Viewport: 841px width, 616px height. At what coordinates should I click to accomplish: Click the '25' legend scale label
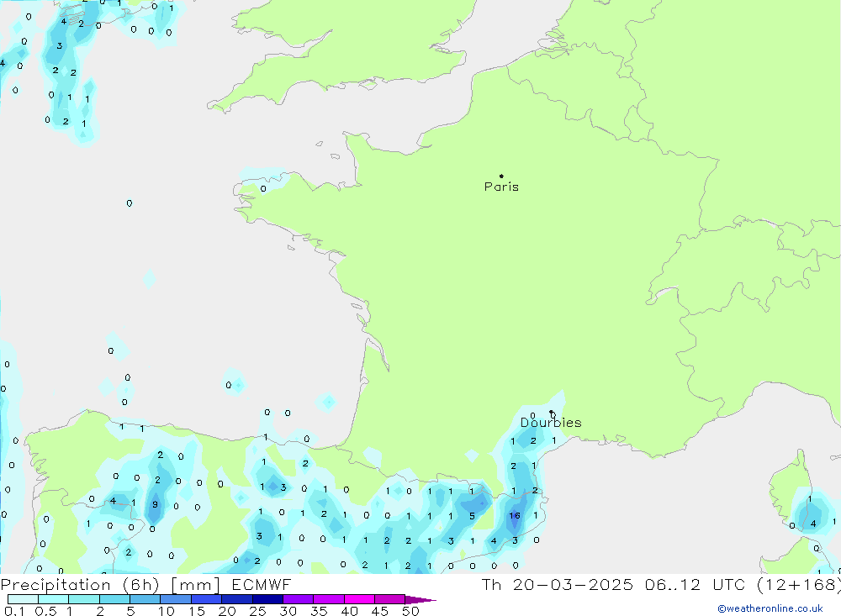(258, 611)
